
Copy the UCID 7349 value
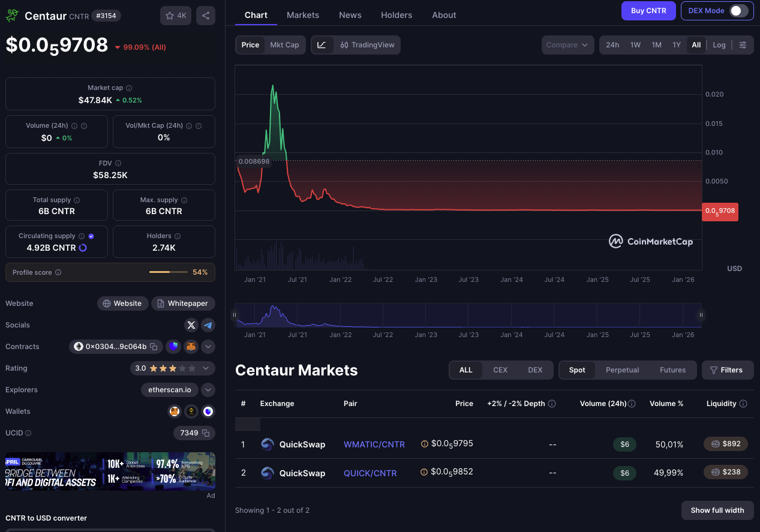tap(206, 433)
